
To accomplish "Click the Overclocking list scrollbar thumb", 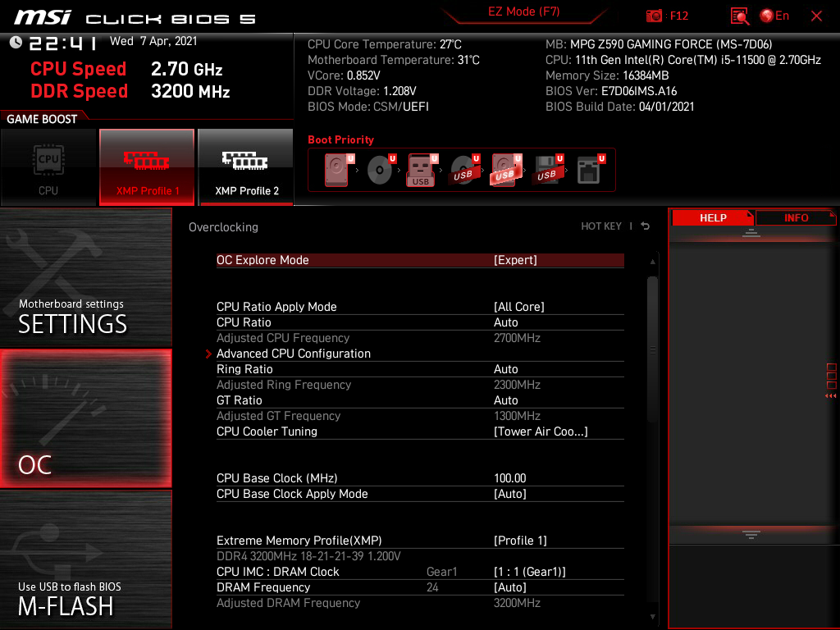I will pos(652,349).
